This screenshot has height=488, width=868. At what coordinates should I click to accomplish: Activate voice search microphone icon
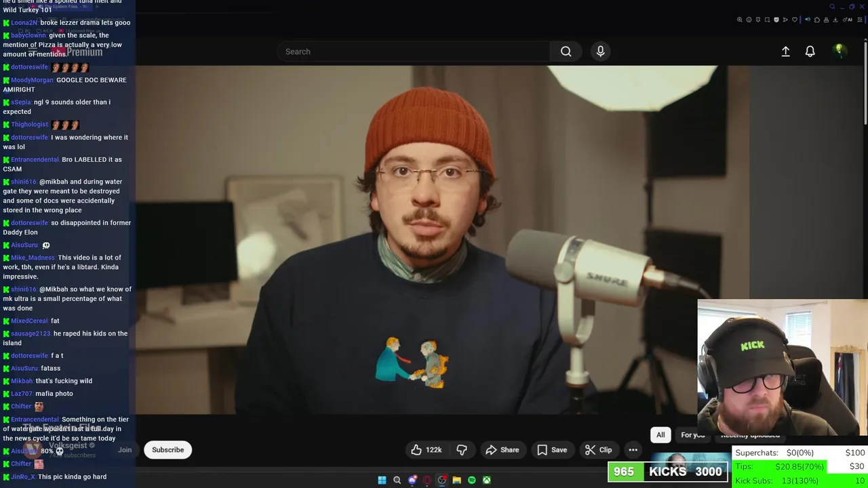click(600, 52)
